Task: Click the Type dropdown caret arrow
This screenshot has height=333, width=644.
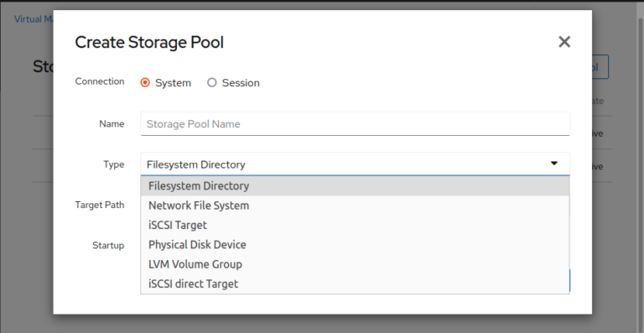Action: 554,164
